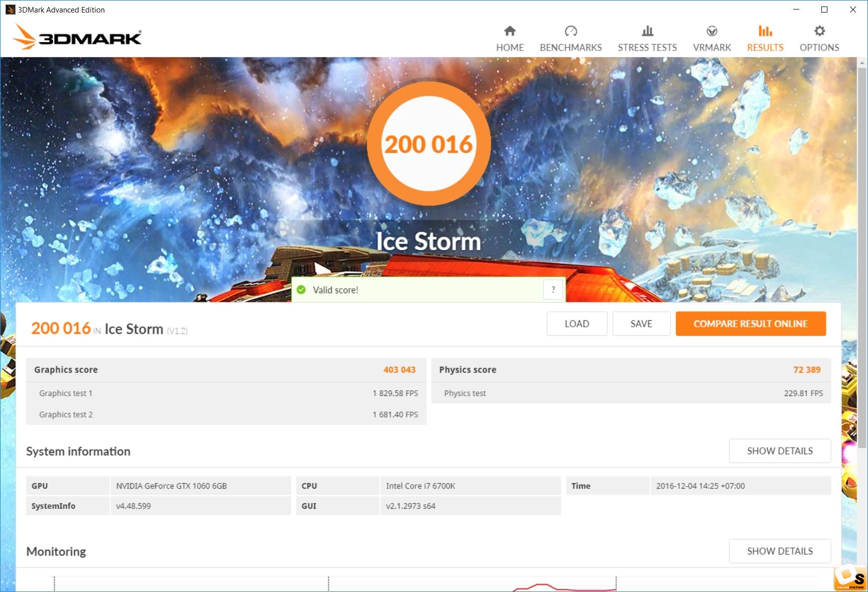
Task: Select the RESULTS tab
Action: (x=765, y=39)
